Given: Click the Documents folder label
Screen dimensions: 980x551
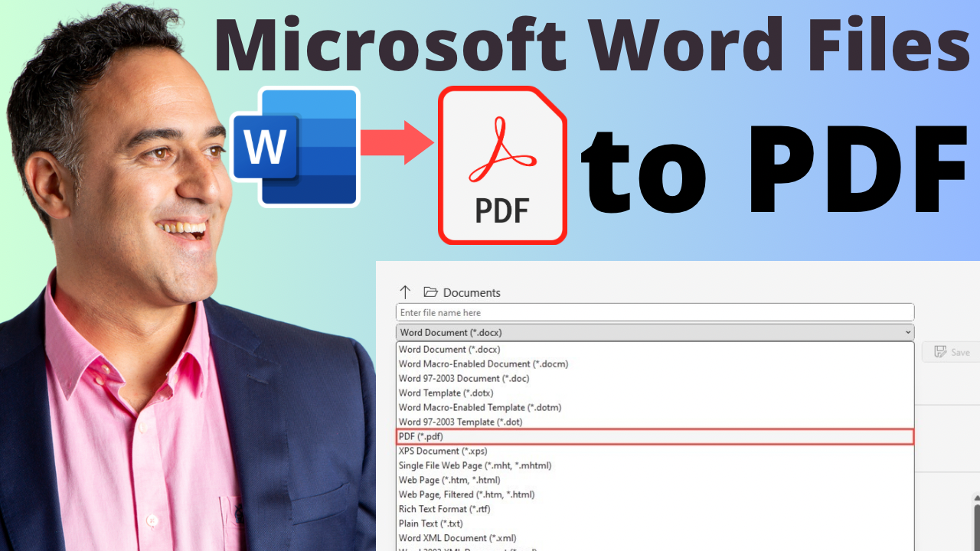Looking at the screenshot, I should [472, 292].
